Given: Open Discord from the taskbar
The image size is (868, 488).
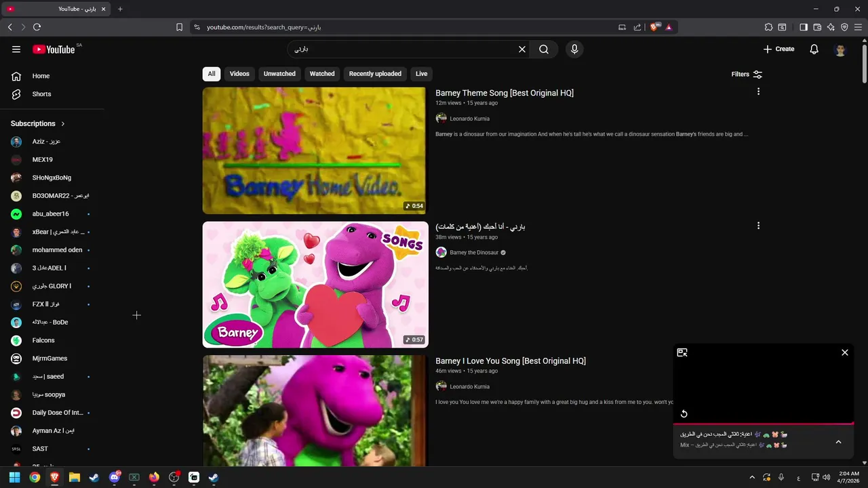Looking at the screenshot, I should tap(115, 477).
